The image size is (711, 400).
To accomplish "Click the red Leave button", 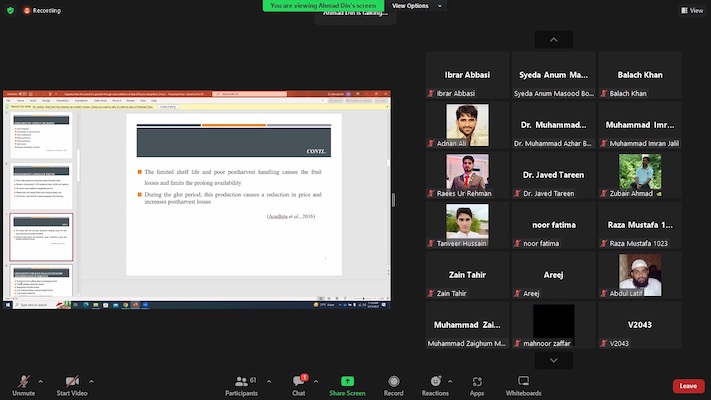I will [x=687, y=386].
